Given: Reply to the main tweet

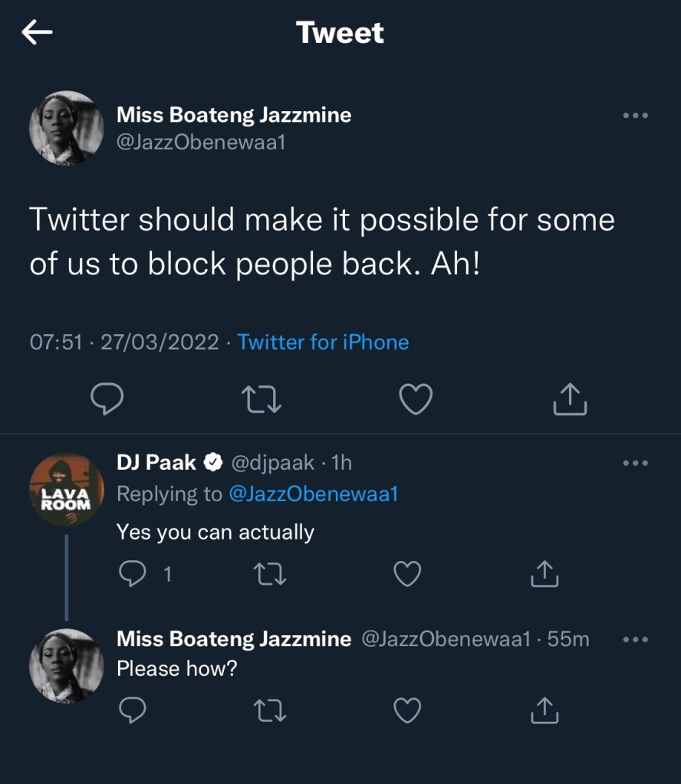Looking at the screenshot, I should pyautogui.click(x=107, y=399).
